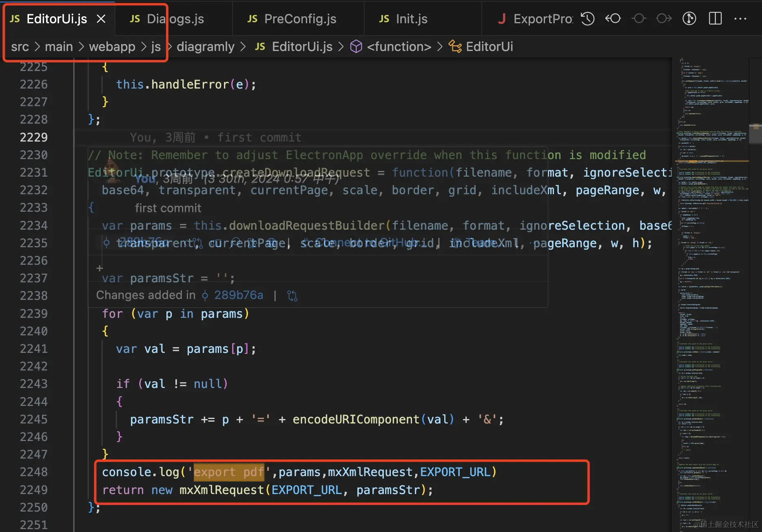Click EXPORT_URL in the return statement

pos(307,490)
